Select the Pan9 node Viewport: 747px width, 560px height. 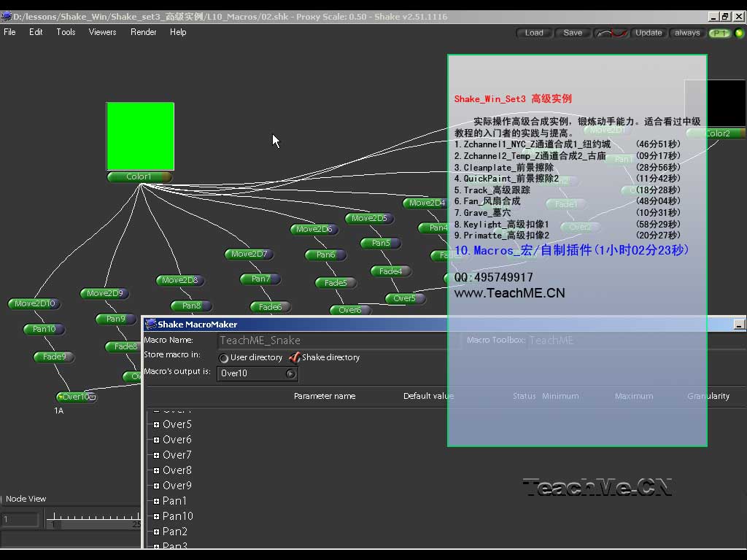(x=116, y=319)
